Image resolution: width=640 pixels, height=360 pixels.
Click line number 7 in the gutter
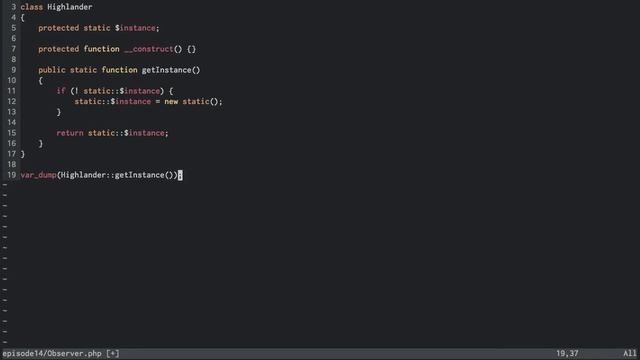13,49
